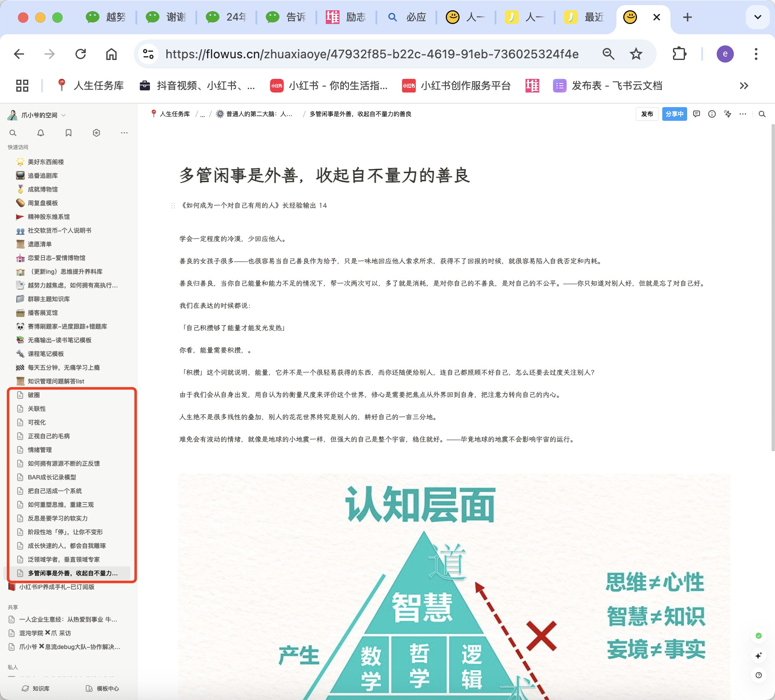Image resolution: width=775 pixels, height=700 pixels.
Task: Toggle the 分享中 sharing status button
Action: pyautogui.click(x=674, y=114)
